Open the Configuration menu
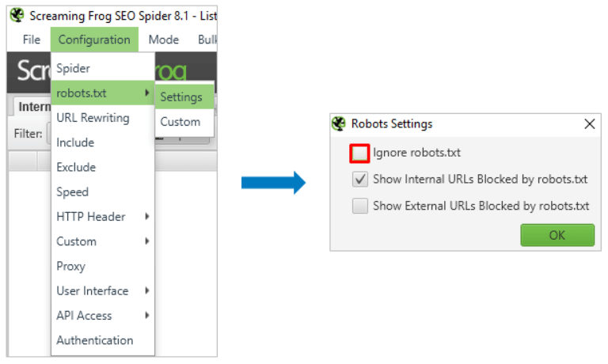 [x=94, y=40]
